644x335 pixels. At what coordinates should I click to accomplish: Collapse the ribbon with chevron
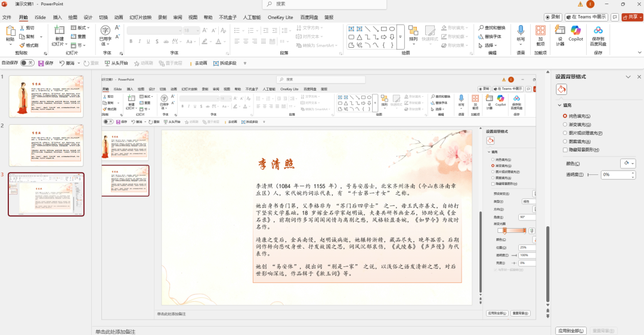(x=639, y=53)
